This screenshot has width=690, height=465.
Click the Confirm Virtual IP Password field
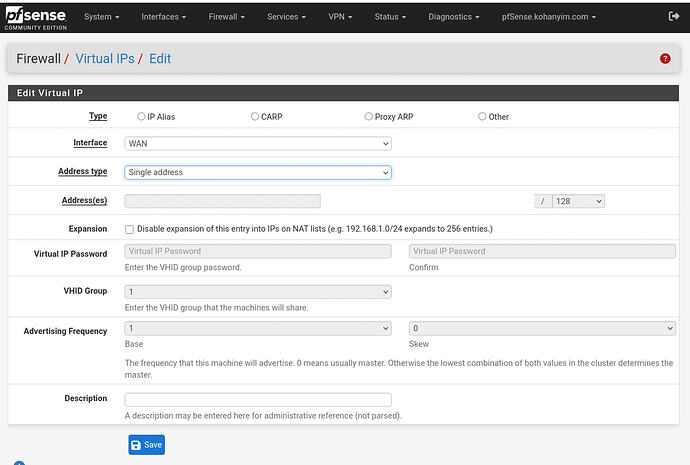coord(542,251)
